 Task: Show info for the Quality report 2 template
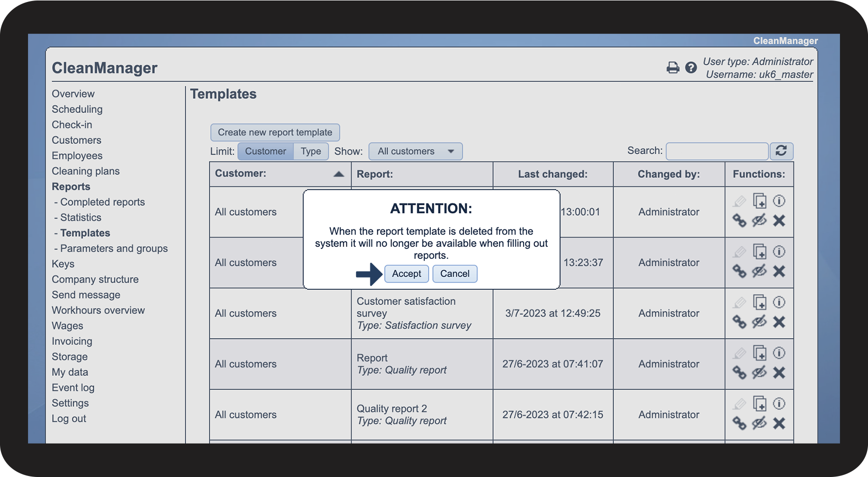point(779,403)
